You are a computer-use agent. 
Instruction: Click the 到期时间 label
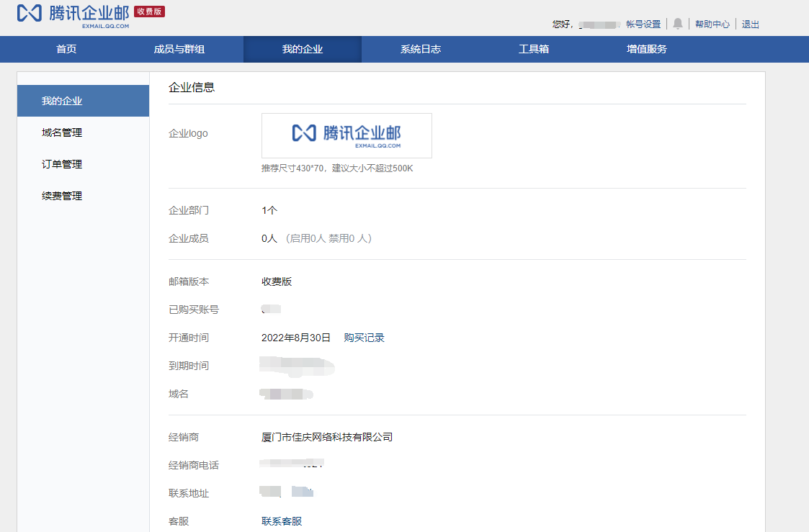(189, 366)
